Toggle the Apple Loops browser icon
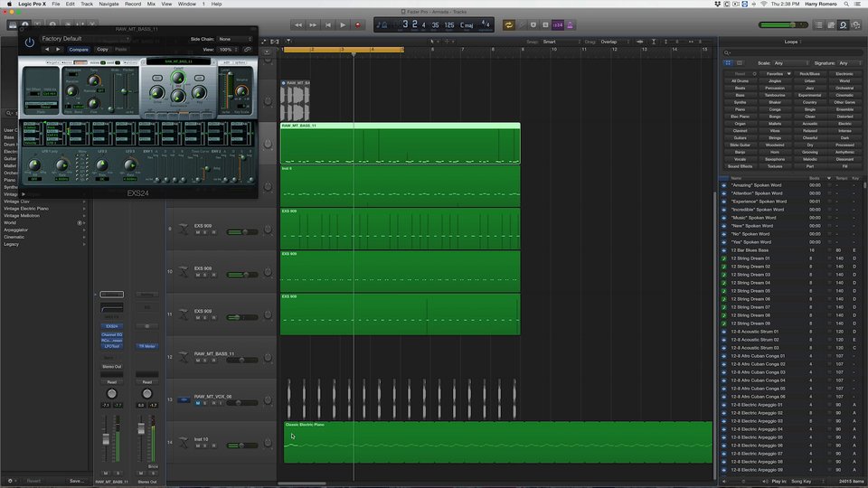868x488 pixels. click(x=843, y=25)
